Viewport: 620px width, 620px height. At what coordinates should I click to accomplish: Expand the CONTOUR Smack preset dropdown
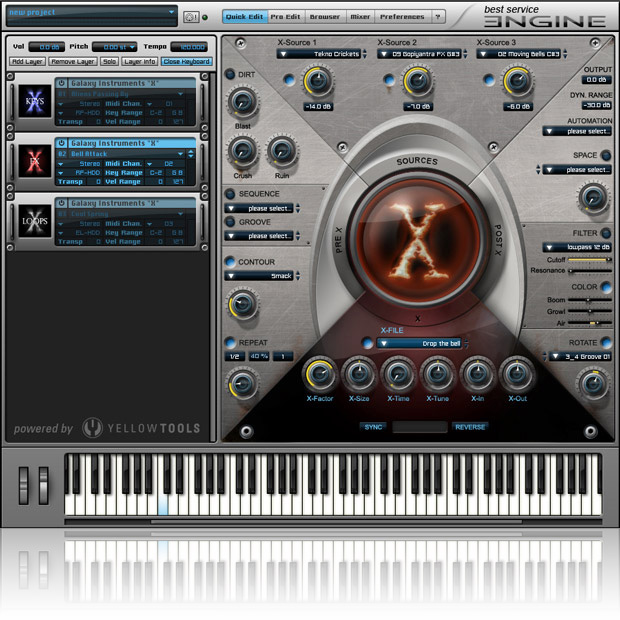coord(262,276)
